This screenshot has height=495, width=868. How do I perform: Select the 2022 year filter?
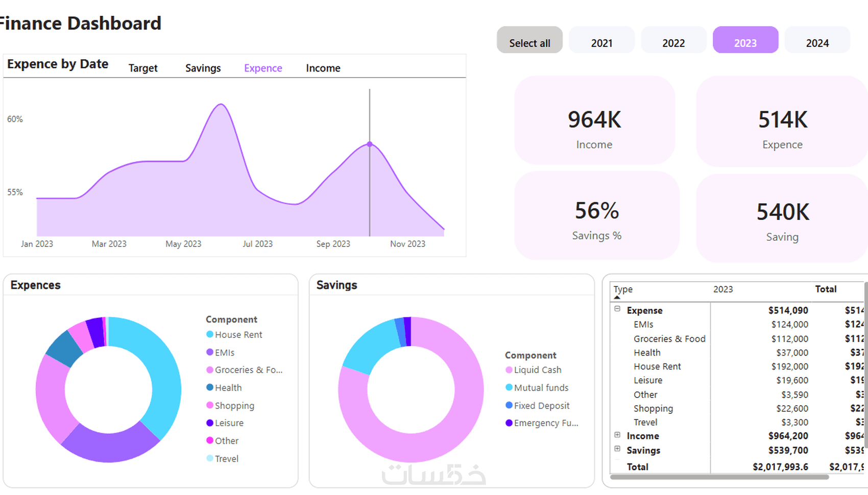pyautogui.click(x=674, y=40)
